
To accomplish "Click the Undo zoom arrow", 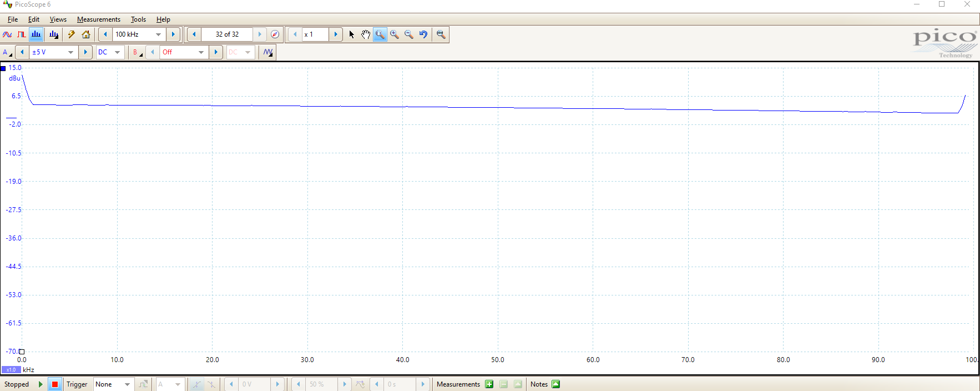I will pyautogui.click(x=423, y=34).
